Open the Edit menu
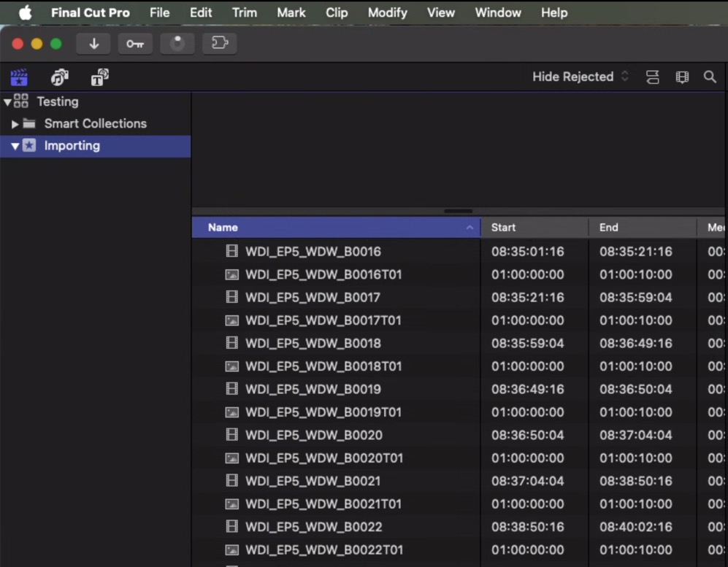Screen dimensions: 728x567 click(201, 12)
